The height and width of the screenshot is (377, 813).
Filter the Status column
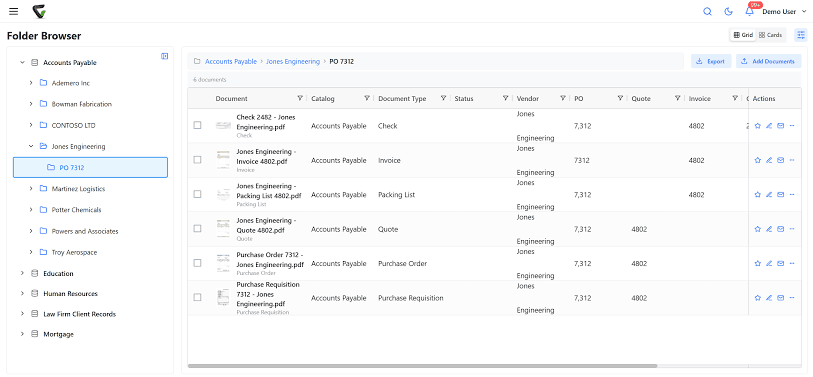505,98
